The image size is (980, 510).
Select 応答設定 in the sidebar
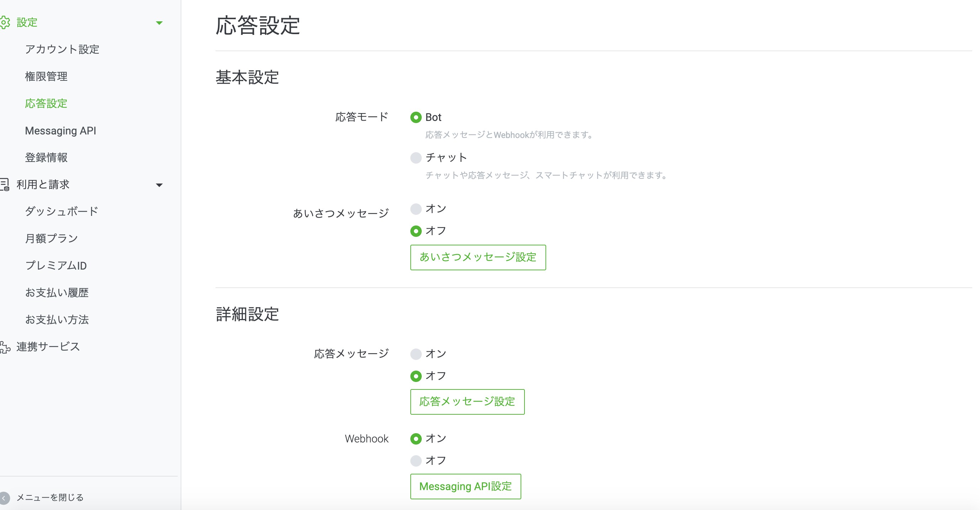click(46, 103)
